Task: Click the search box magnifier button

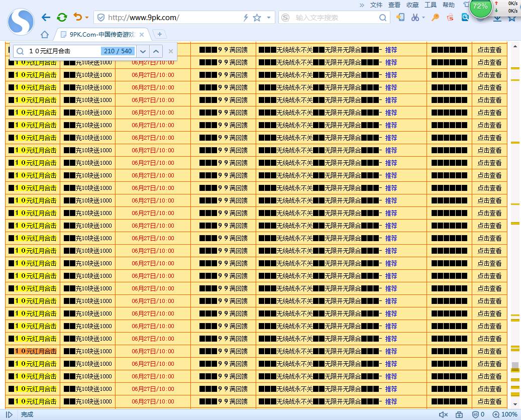Action: (383, 18)
